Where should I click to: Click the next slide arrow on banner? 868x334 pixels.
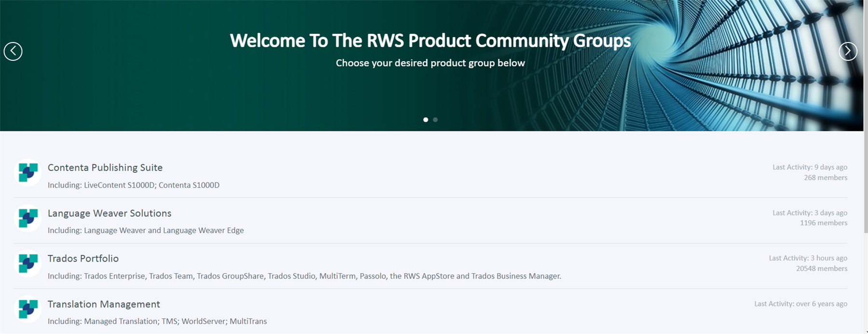(x=848, y=51)
